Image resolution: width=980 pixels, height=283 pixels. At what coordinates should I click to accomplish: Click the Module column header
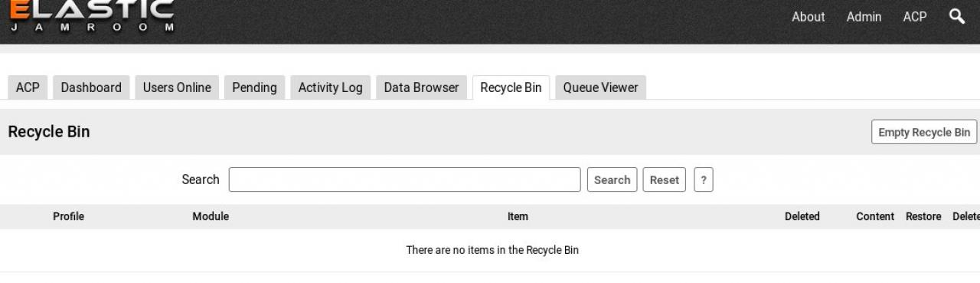[211, 216]
